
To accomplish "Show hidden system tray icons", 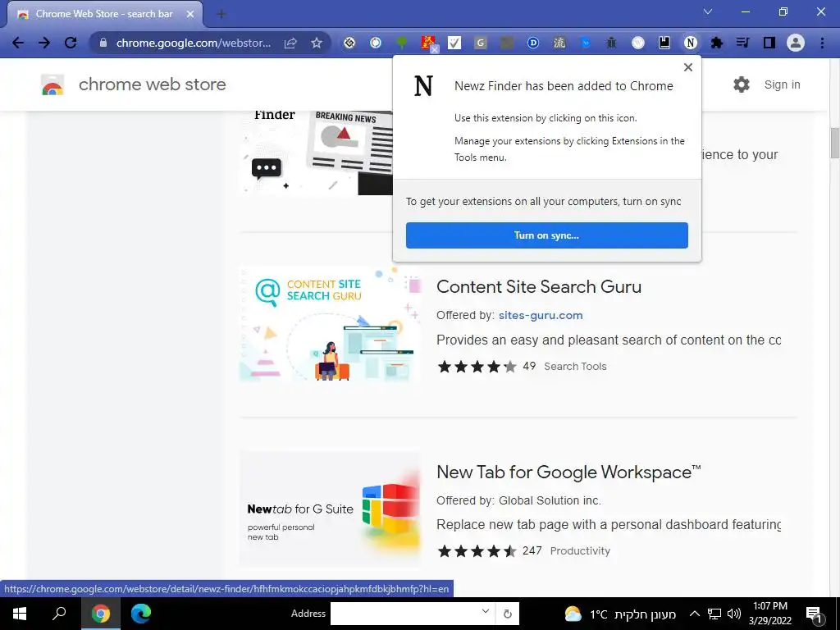I will 694,614.
